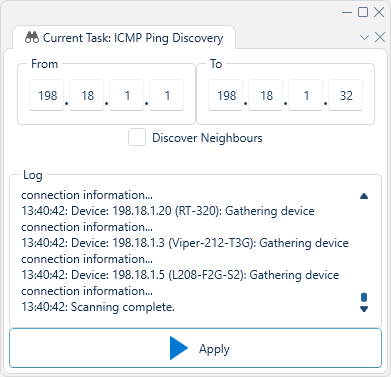Image resolution: width=391 pixels, height=377 pixels.
Task: Click the From second octet field 18
Action: 87,95
